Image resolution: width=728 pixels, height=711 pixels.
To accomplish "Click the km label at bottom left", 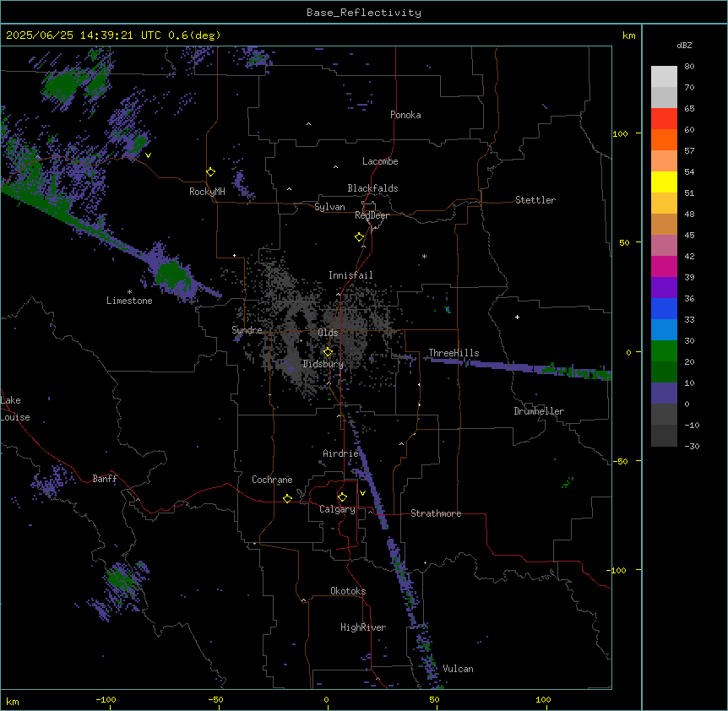I will (x=13, y=701).
